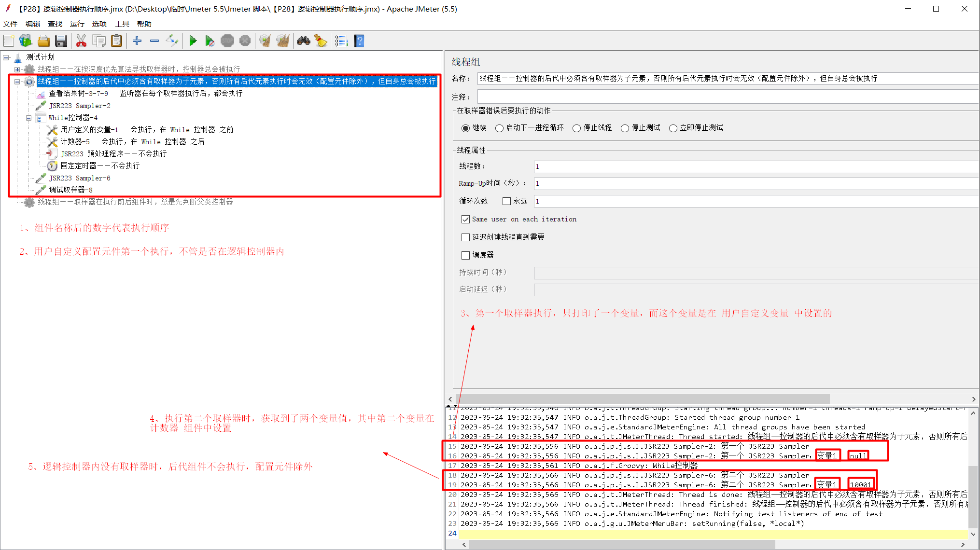Open the 文件 menu

[x=10, y=24]
